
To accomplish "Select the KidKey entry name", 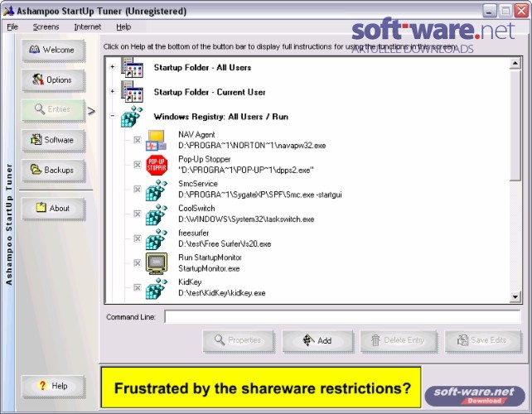I will point(190,282).
